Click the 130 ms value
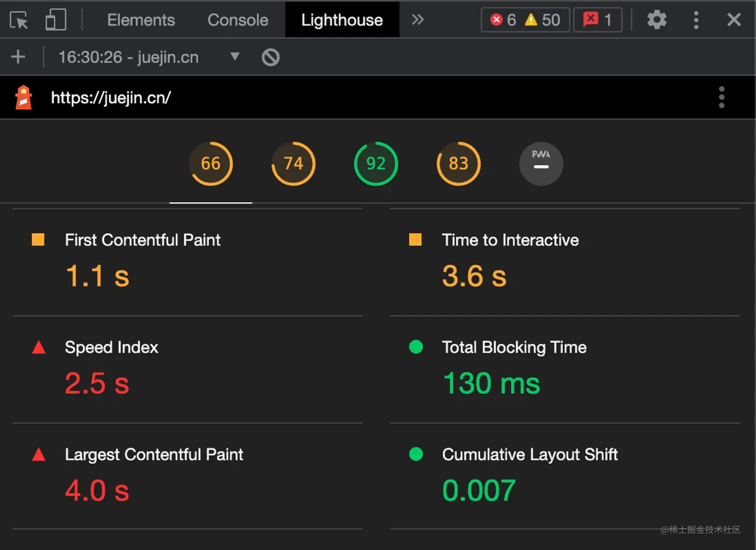The image size is (756, 550). pos(491,384)
